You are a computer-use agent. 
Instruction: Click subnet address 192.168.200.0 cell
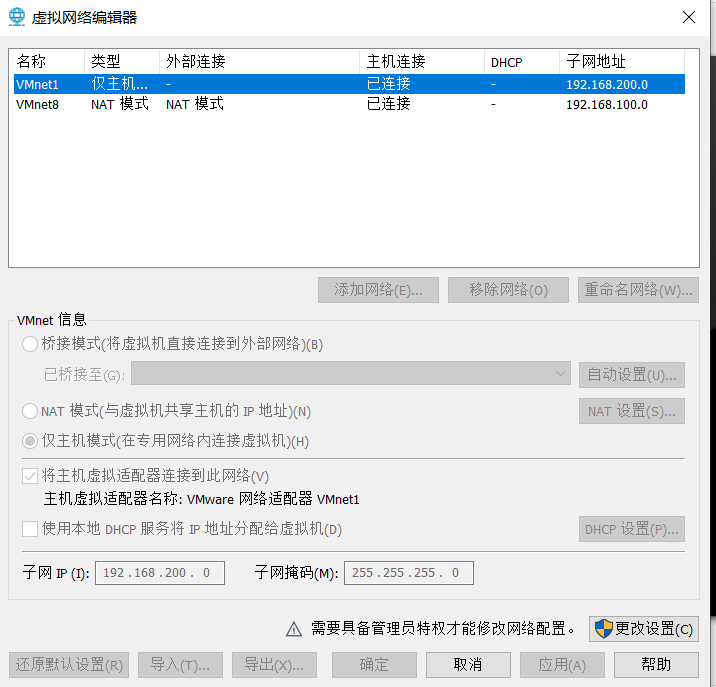607,85
